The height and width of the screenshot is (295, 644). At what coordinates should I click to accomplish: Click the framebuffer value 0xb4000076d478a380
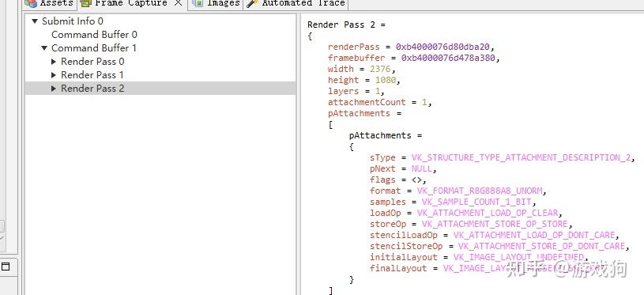pyautogui.click(x=448, y=58)
